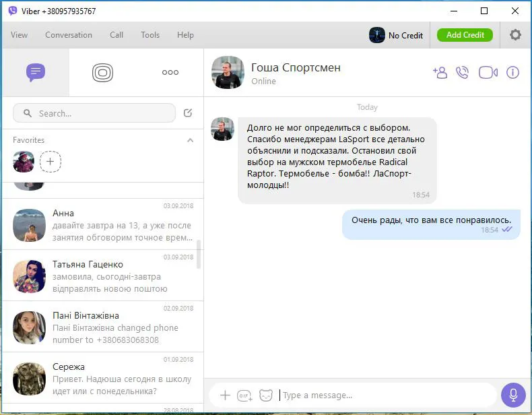Click the sender avatar beside received message
Image resolution: width=532 pixels, height=415 pixels.
click(x=223, y=129)
